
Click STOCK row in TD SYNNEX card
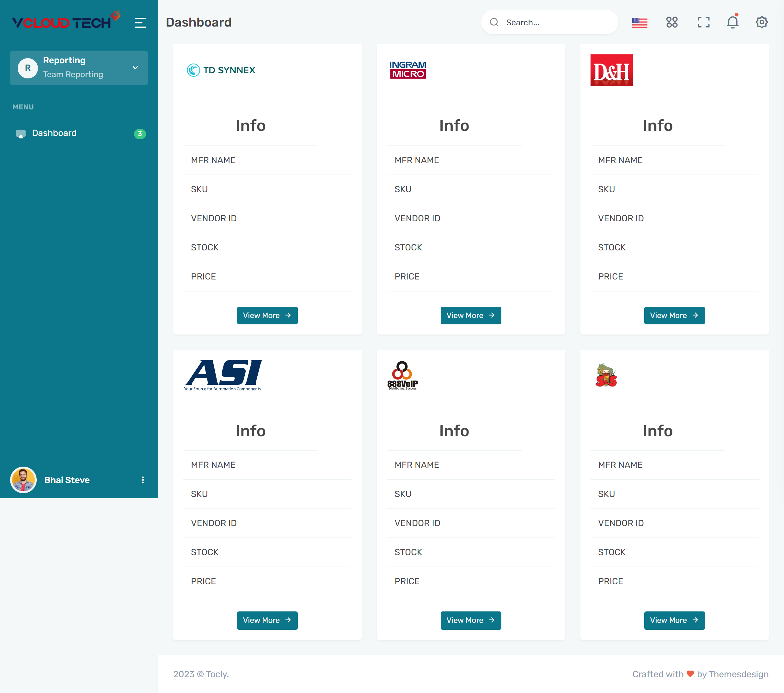pos(267,248)
